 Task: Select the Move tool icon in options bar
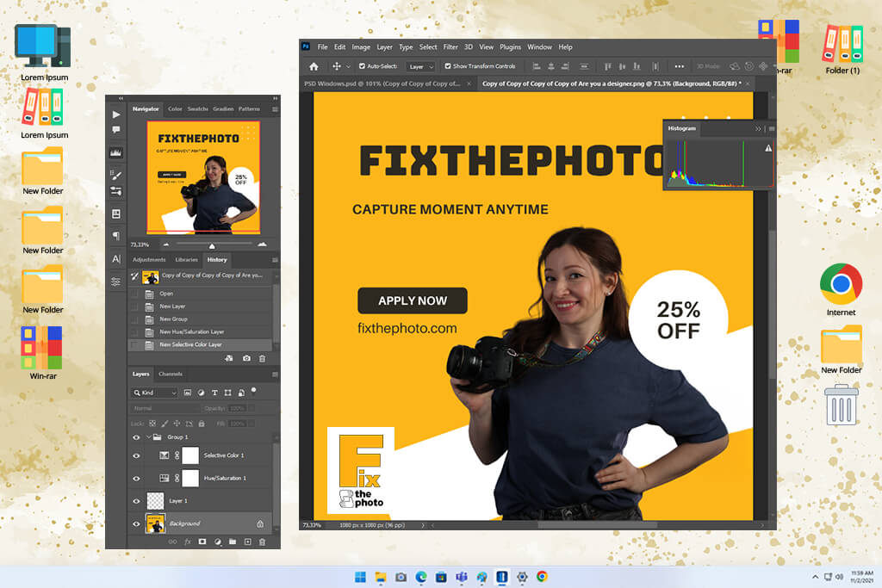click(337, 66)
